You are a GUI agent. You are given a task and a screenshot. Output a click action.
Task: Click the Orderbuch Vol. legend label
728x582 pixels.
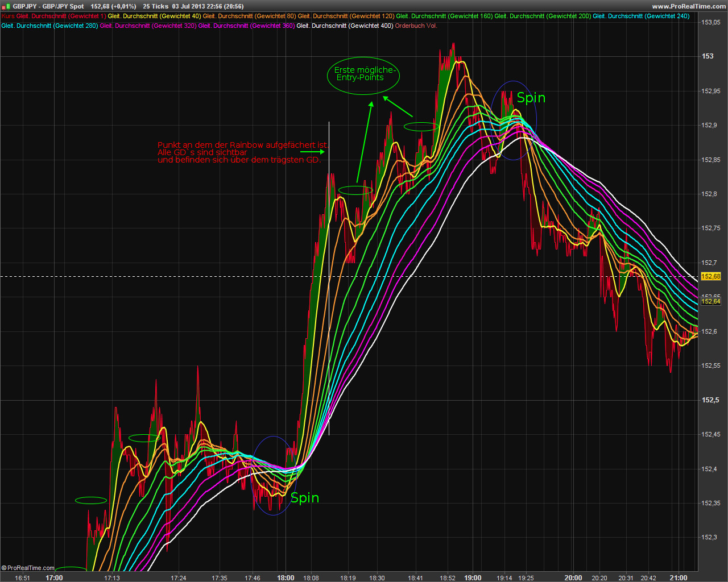pos(416,26)
